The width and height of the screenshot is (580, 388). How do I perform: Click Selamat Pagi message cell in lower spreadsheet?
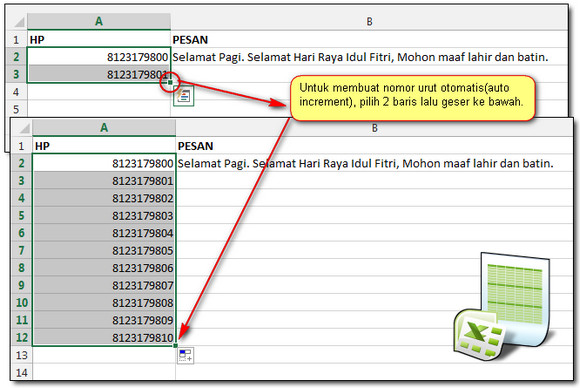pos(374,163)
